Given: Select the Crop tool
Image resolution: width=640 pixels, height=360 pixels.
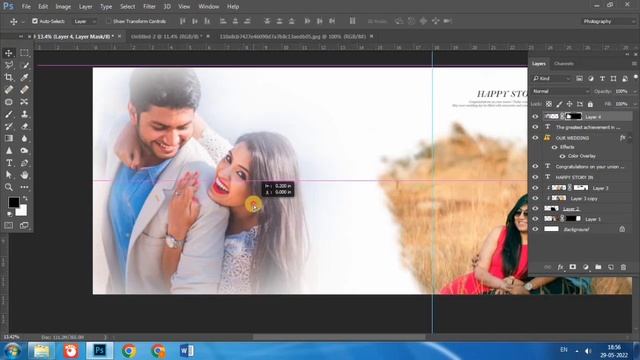Looking at the screenshot, I should [x=9, y=77].
